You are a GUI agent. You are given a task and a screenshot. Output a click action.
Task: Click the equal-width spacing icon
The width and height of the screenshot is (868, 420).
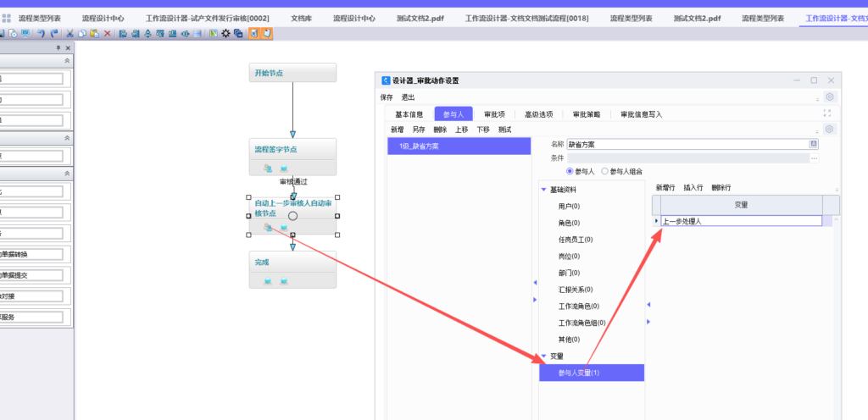click(185, 34)
